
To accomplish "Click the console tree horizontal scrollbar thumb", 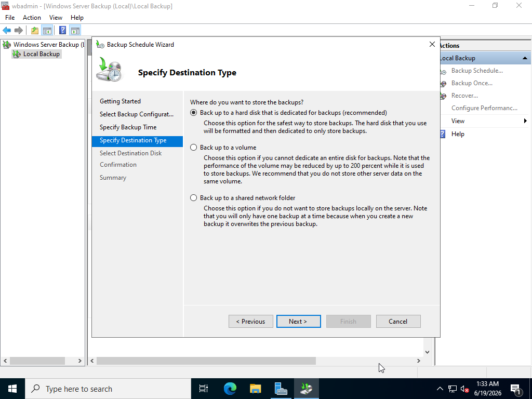I will 37,361.
